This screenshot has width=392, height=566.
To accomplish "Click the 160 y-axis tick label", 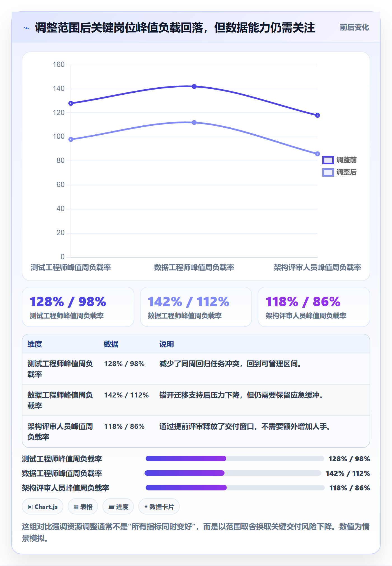I will [59, 65].
